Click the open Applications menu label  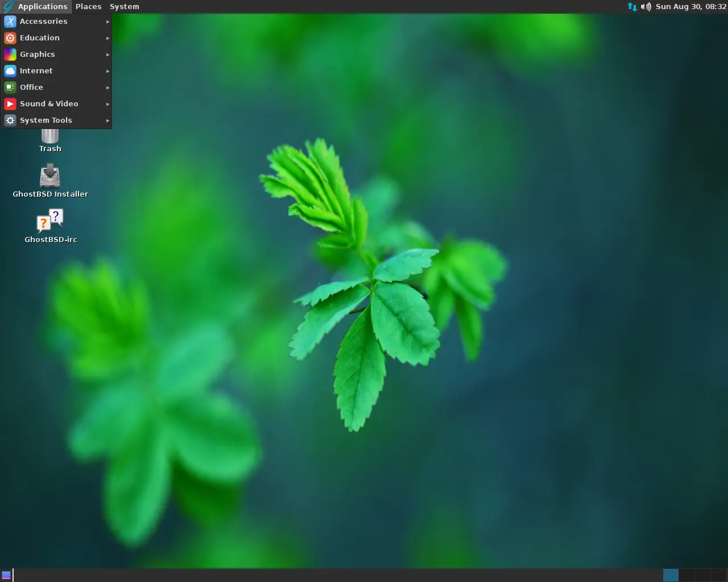(x=43, y=6)
